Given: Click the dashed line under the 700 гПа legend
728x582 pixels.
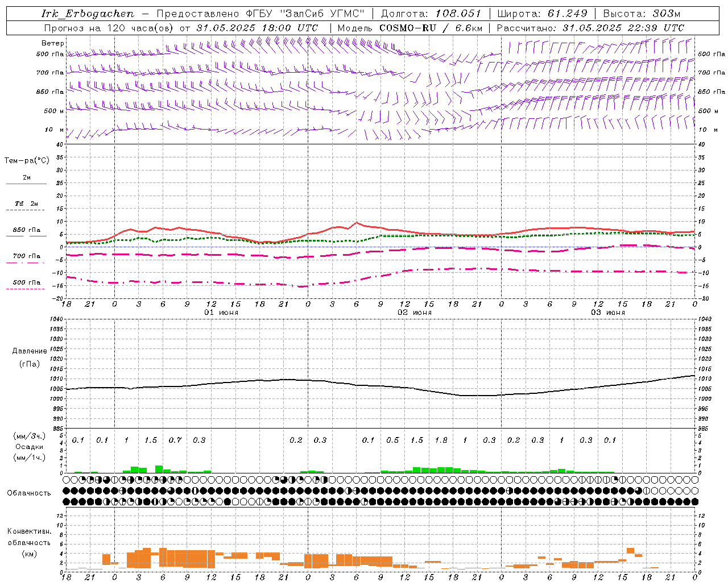Looking at the screenshot, I should [26, 263].
